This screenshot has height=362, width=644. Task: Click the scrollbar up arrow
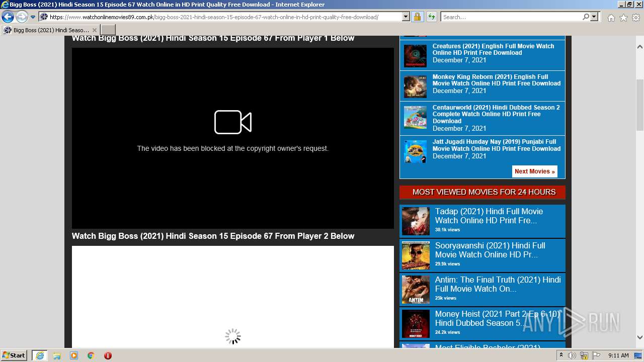coord(639,47)
